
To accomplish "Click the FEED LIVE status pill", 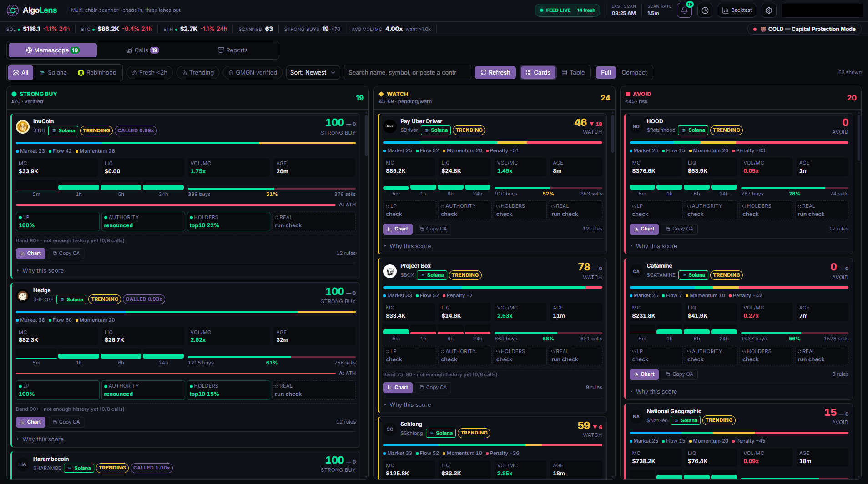I will click(567, 10).
